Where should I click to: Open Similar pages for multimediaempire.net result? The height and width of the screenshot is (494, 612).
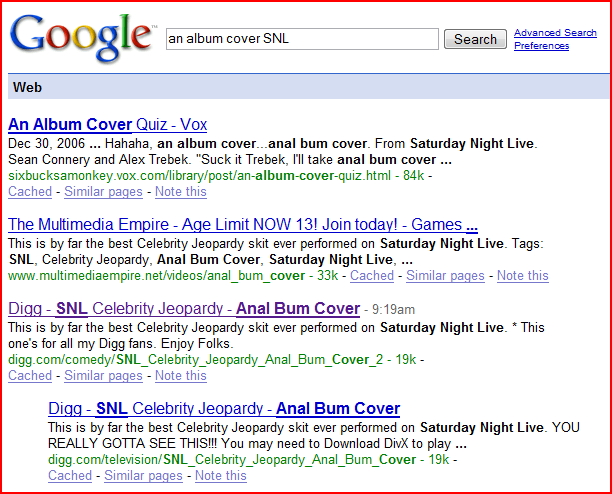[445, 275]
